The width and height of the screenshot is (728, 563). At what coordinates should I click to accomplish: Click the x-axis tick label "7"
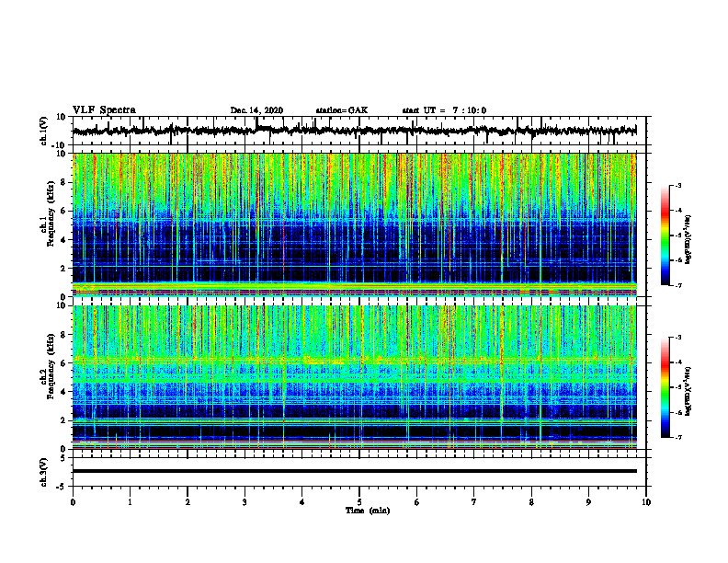(474, 502)
